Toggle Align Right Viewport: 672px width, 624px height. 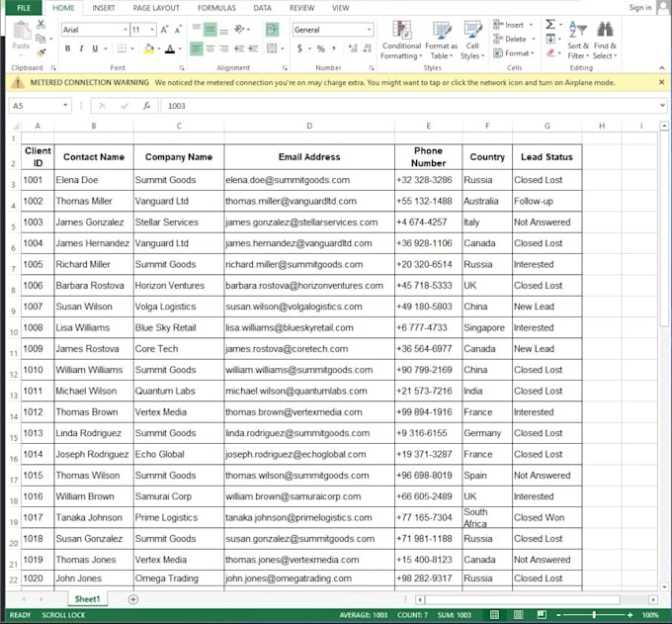click(223, 48)
